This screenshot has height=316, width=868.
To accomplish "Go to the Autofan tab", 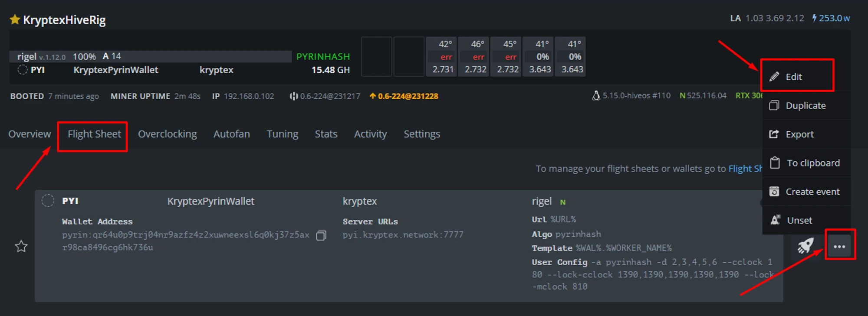I will (x=231, y=134).
